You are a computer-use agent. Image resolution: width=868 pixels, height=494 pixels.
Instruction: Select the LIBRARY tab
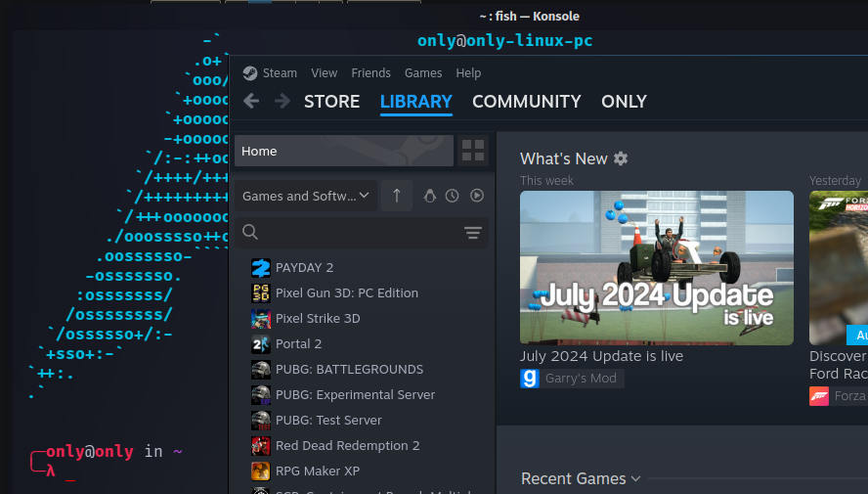[416, 102]
